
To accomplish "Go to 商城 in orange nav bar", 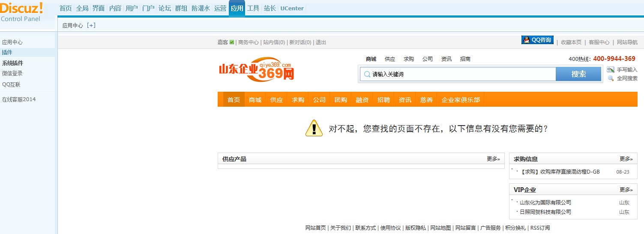I will pyautogui.click(x=255, y=99).
